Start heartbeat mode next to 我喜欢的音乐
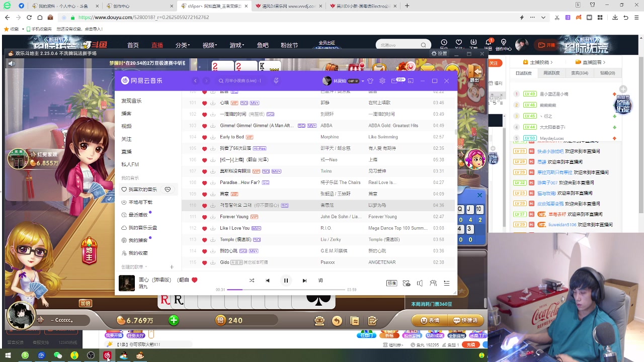 168,190
